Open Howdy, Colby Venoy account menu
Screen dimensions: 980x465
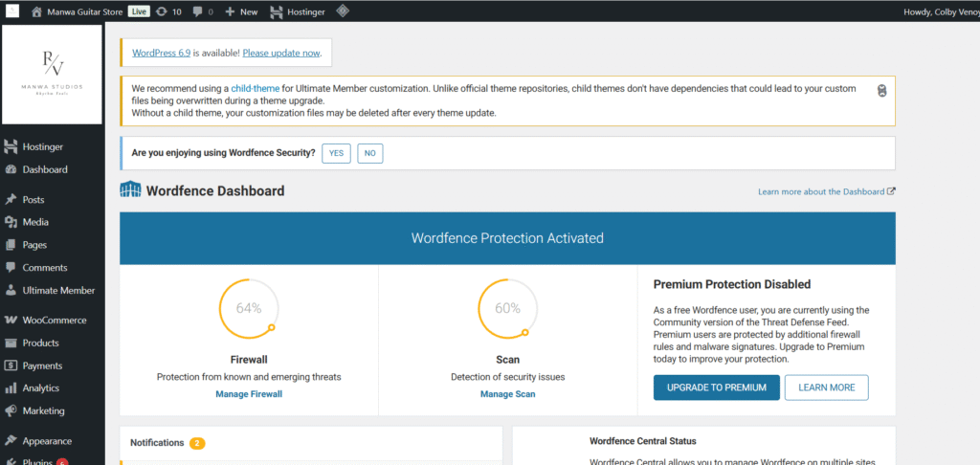pos(940,11)
